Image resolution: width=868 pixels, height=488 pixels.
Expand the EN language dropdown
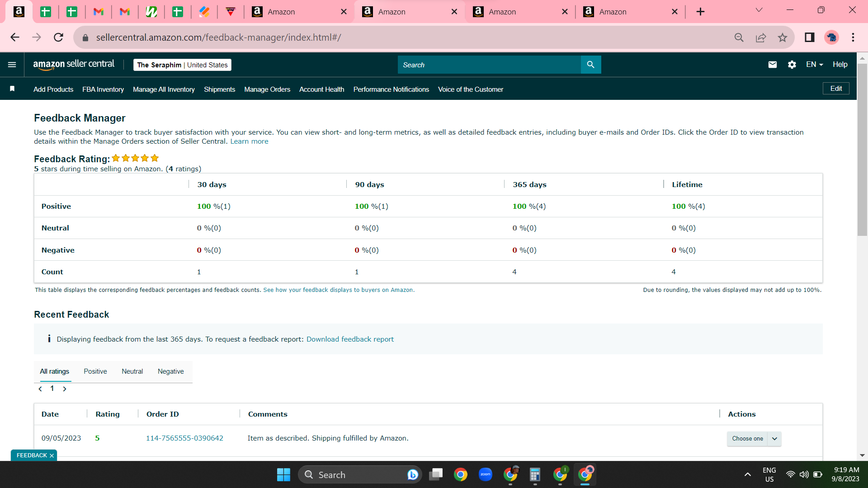click(814, 65)
